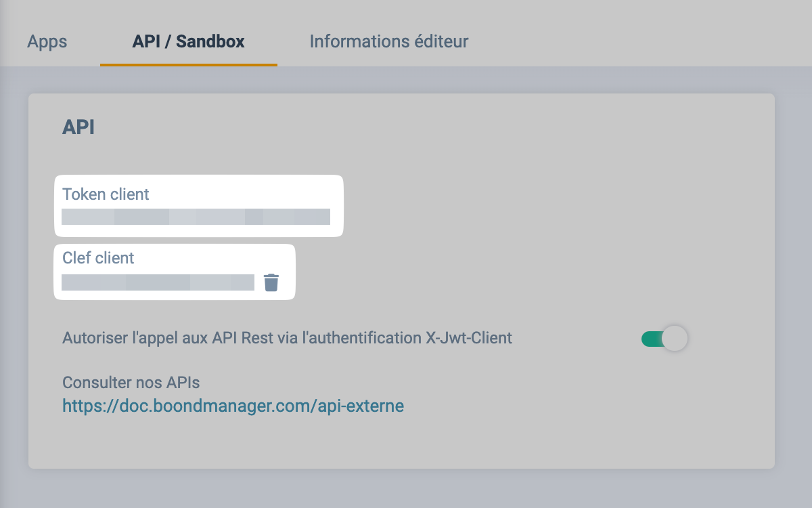Click the green track of the switch
Viewport: 812px width, 508px height.
coord(650,339)
